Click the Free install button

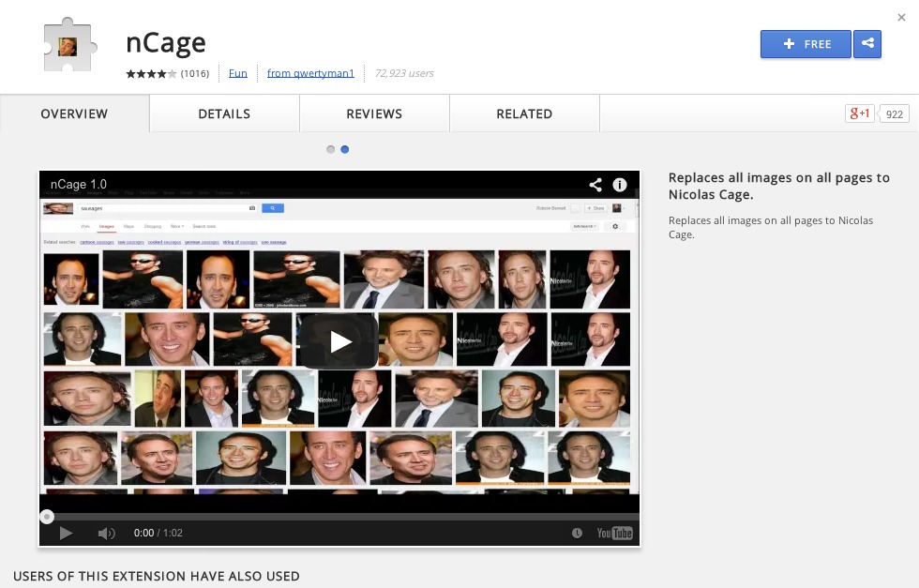click(806, 44)
